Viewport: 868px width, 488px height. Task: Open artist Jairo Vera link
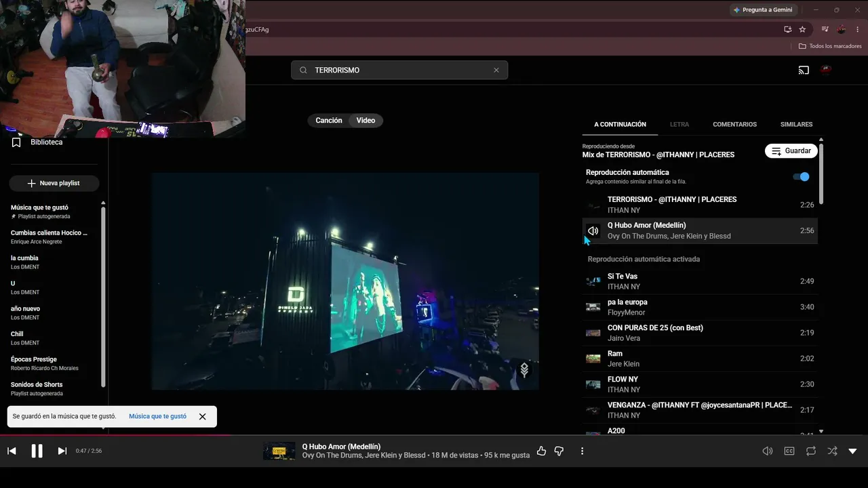pyautogui.click(x=624, y=338)
